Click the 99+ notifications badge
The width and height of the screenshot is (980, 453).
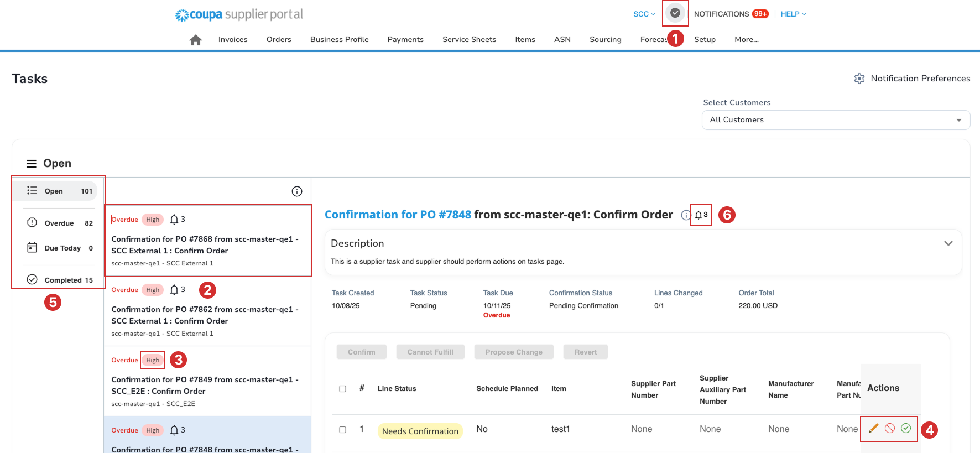coord(760,14)
